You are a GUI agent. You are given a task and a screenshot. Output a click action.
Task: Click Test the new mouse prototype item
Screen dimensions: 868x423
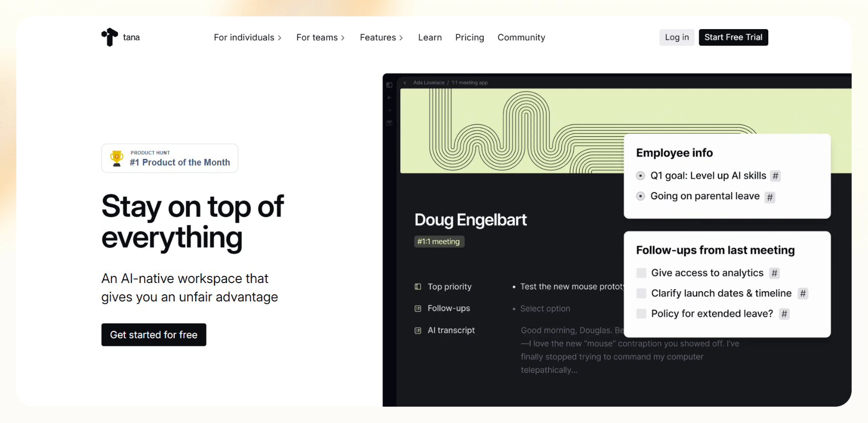click(x=572, y=287)
